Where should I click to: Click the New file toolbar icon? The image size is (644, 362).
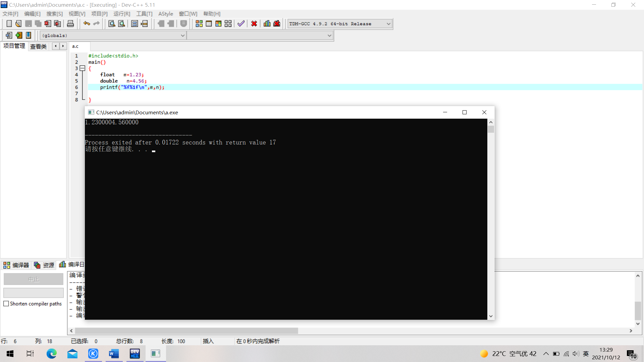tap(9, 24)
